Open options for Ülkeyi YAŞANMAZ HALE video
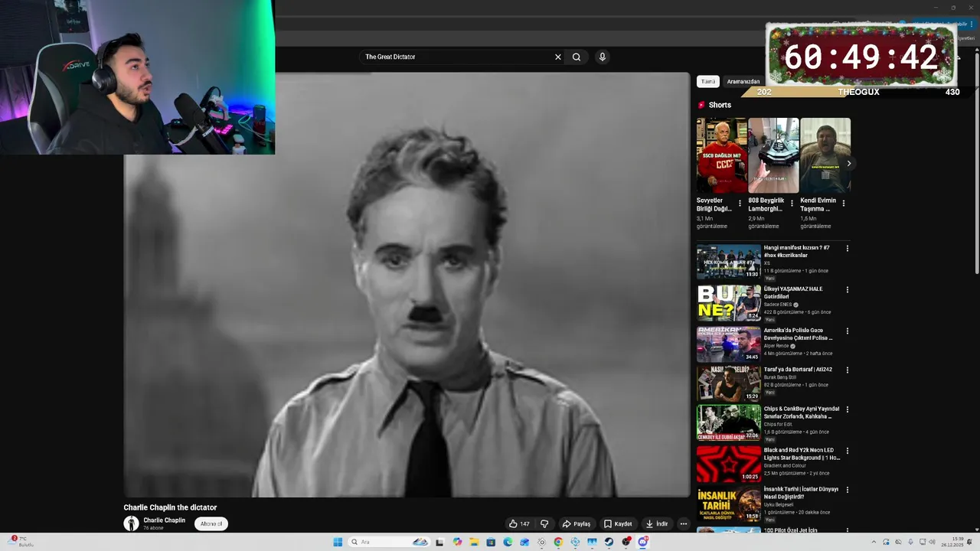The width and height of the screenshot is (980, 551). pos(847,290)
